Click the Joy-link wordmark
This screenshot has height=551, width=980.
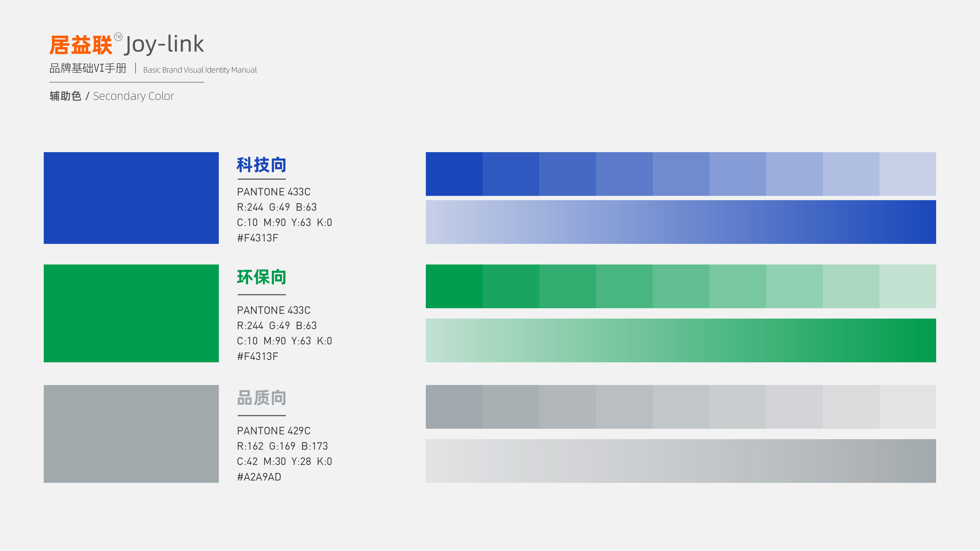coord(164,45)
